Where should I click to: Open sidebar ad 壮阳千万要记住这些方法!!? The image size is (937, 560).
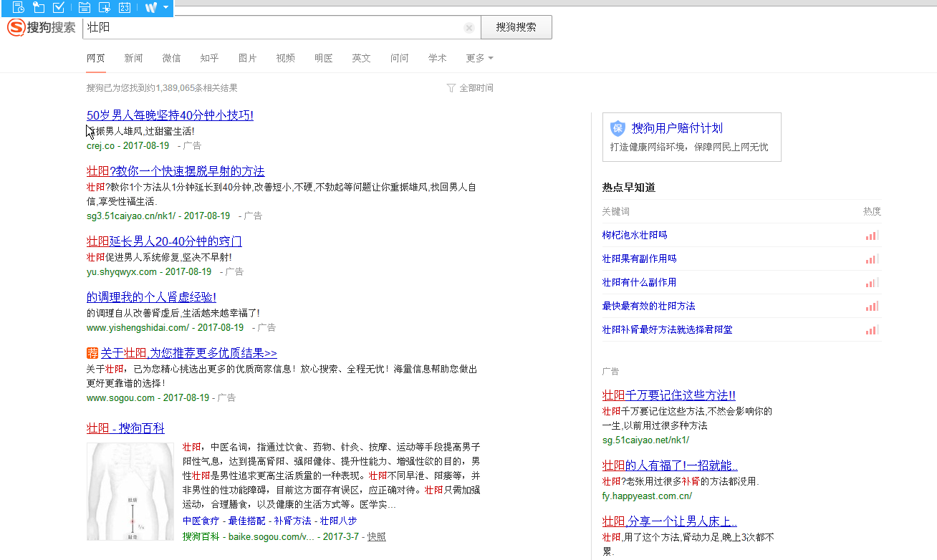click(669, 395)
